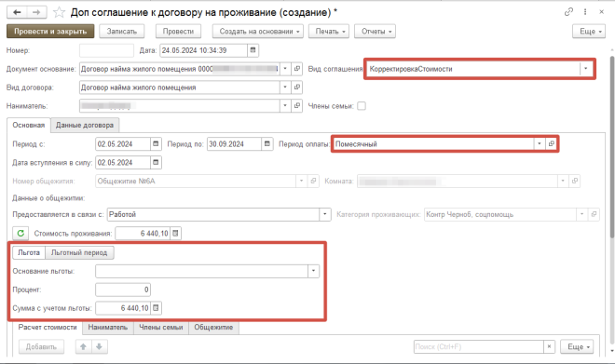This screenshot has width=615, height=364.
Task: Expand Период оплаты dropdown list
Action: pos(540,143)
